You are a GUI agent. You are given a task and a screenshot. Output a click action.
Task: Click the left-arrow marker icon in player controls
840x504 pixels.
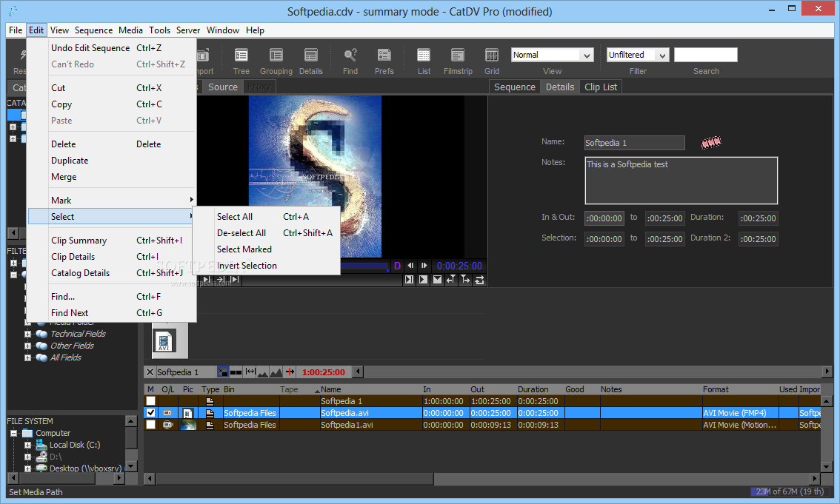[x=451, y=279]
